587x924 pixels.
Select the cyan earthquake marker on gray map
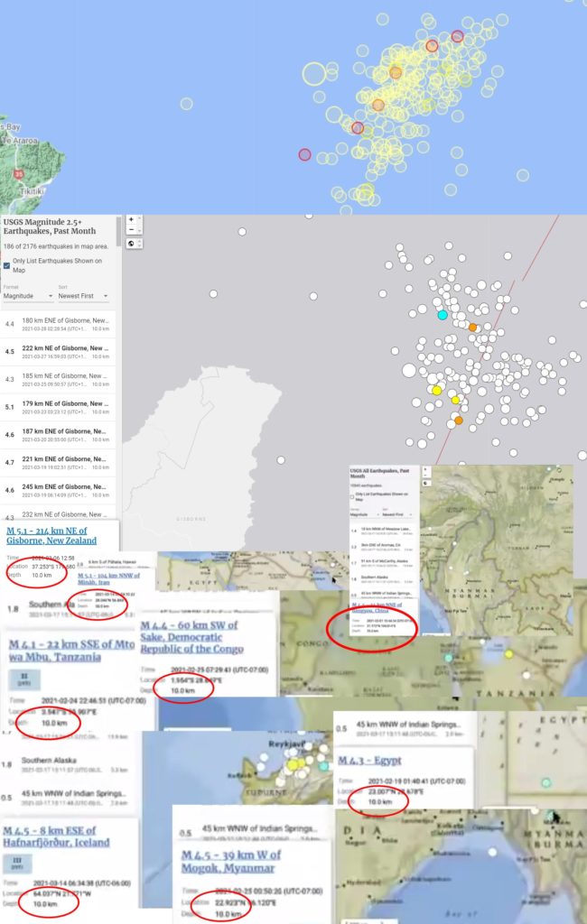443,315
